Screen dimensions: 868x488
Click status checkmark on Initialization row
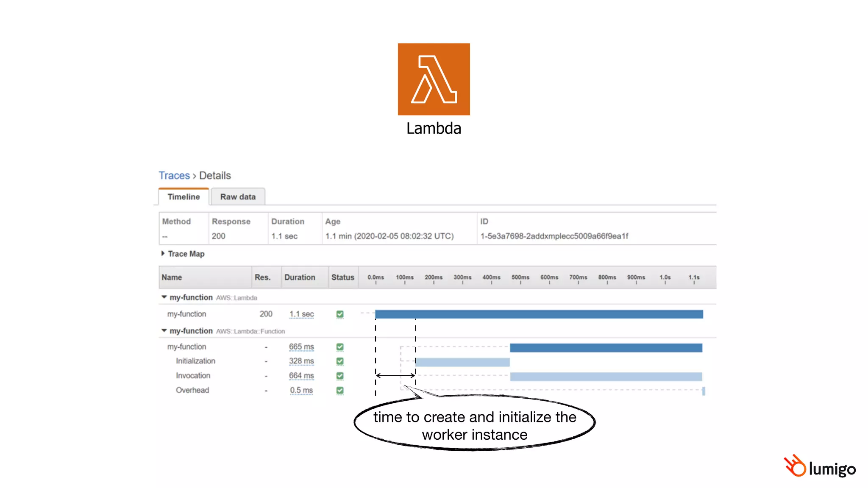click(x=340, y=361)
